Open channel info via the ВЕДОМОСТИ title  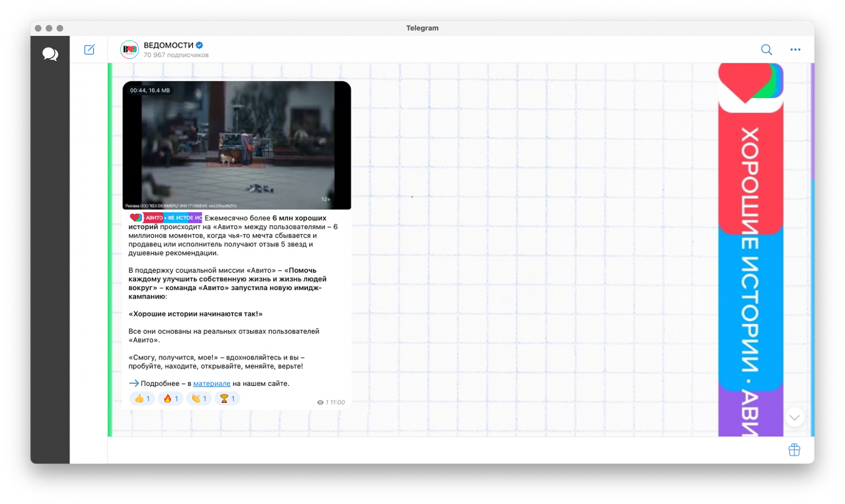tap(169, 45)
